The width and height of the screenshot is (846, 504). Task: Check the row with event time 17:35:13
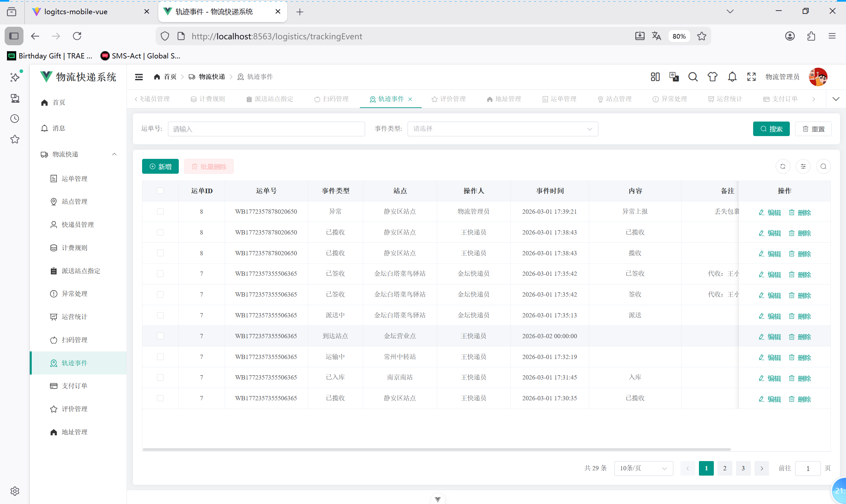[160, 315]
